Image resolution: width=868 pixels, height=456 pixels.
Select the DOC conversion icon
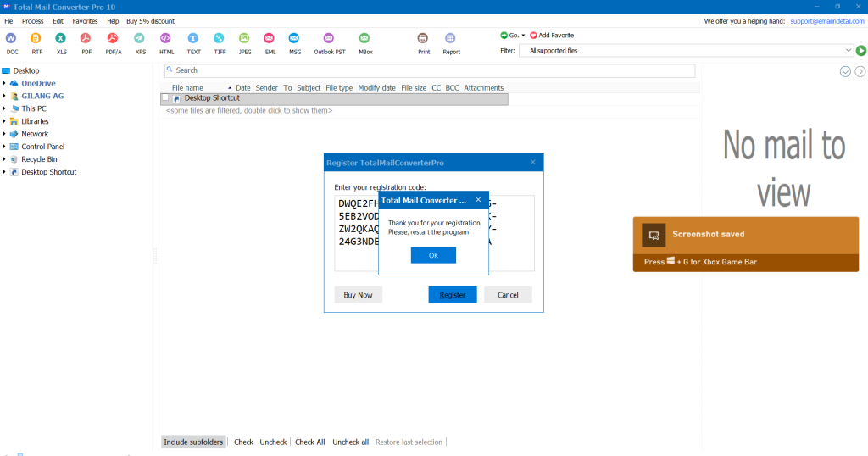tap(11, 38)
